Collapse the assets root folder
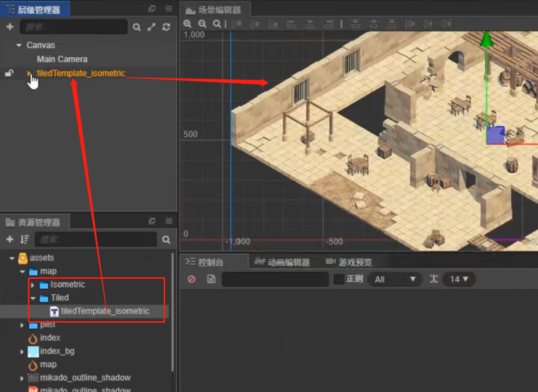This screenshot has height=392, width=538. [11, 258]
